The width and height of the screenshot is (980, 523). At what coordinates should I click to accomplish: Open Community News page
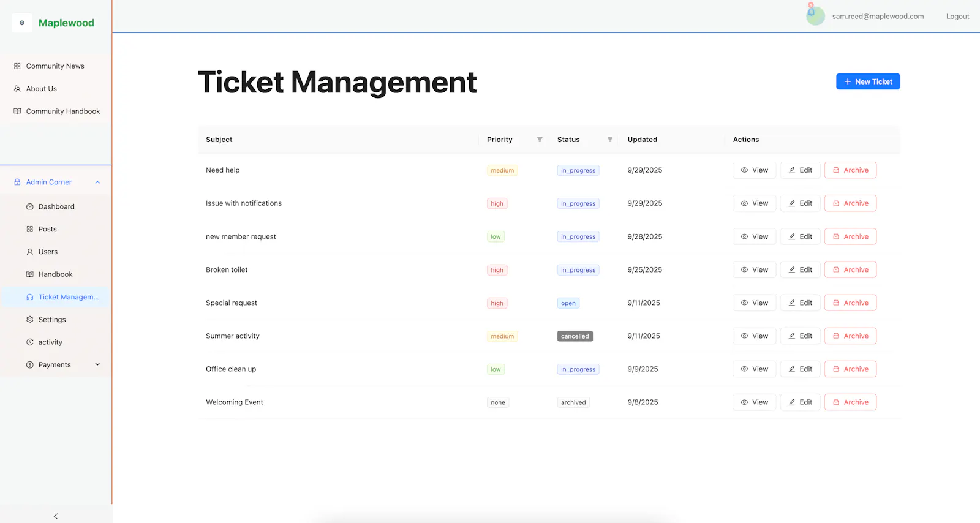[x=56, y=66]
